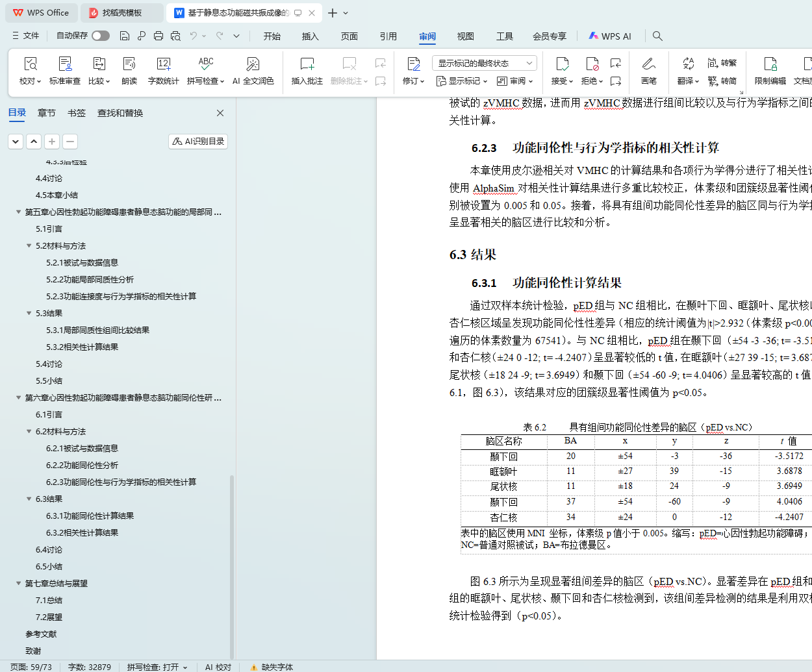The image size is (812, 672).
Task: Run 拼写检查 spell check
Action: tap(205, 71)
